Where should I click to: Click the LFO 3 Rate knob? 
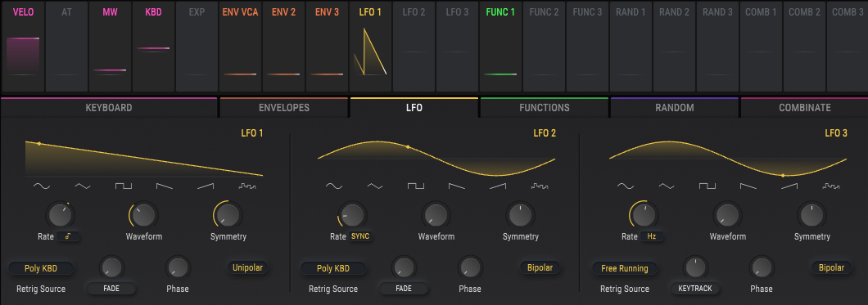[644, 215]
